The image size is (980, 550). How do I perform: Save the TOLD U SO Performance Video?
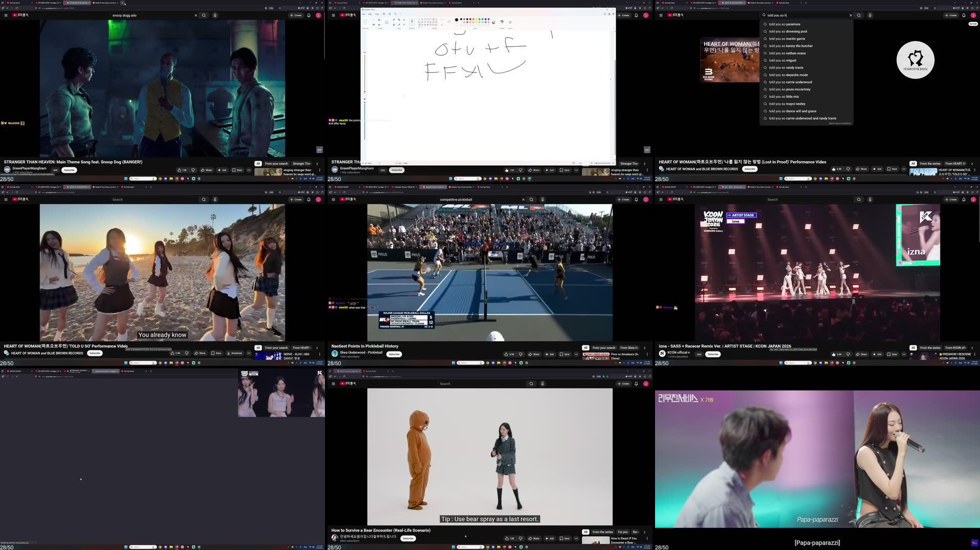(216, 353)
